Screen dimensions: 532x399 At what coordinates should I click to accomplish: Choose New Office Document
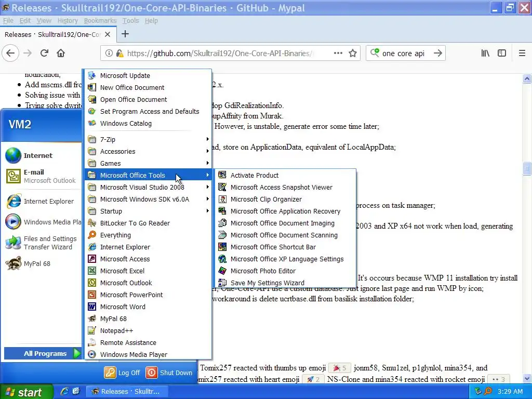point(148,87)
